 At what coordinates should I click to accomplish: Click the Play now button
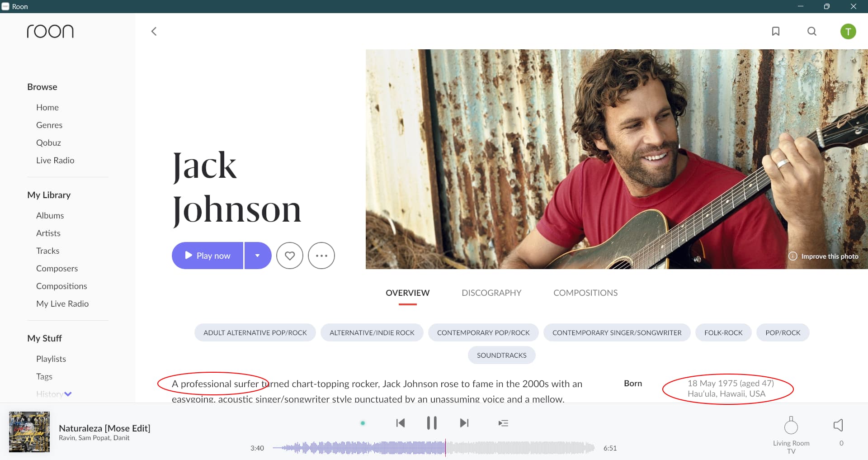coord(208,256)
